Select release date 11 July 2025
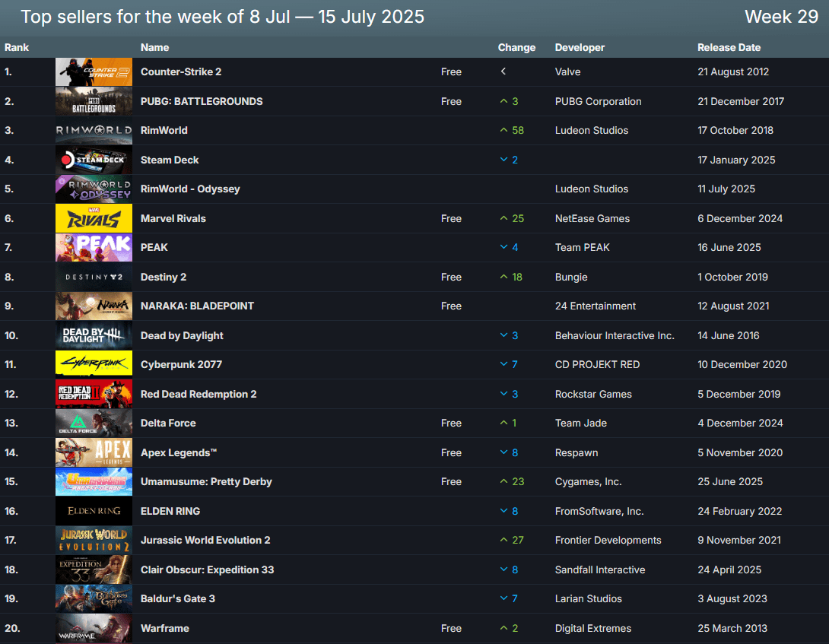This screenshot has height=644, width=829. (x=726, y=189)
